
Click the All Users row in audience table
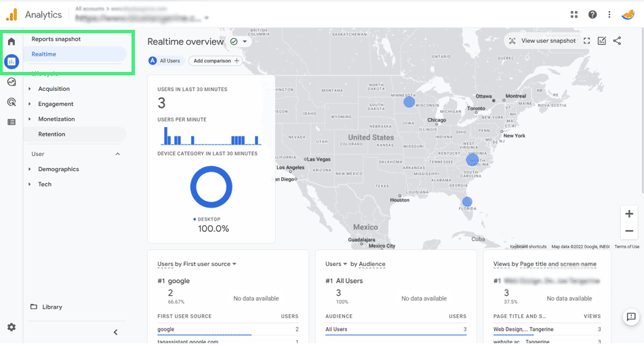click(396, 330)
